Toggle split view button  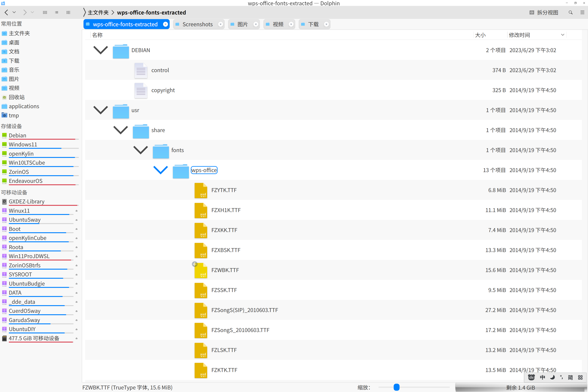pos(544,12)
